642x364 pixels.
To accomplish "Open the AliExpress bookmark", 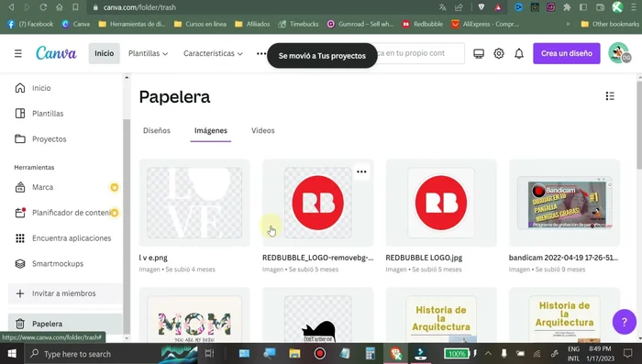I will click(485, 24).
